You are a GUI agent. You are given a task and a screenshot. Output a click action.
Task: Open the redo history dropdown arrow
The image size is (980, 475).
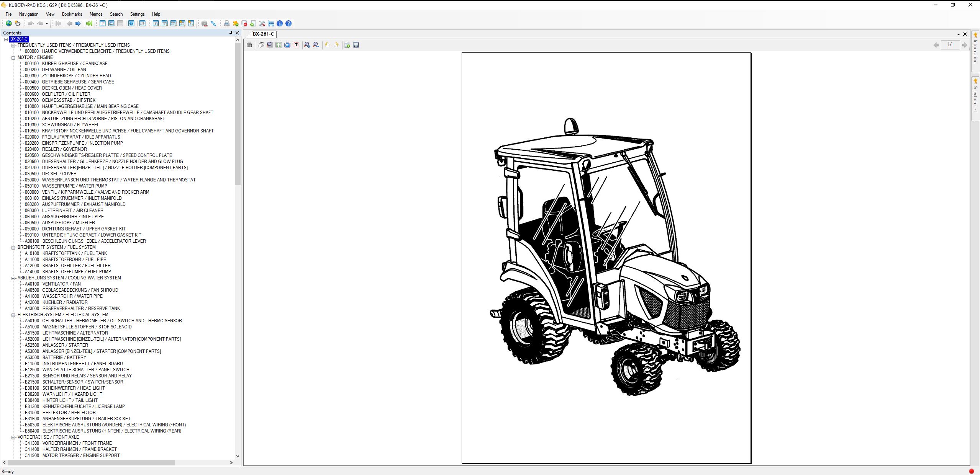click(47, 23)
